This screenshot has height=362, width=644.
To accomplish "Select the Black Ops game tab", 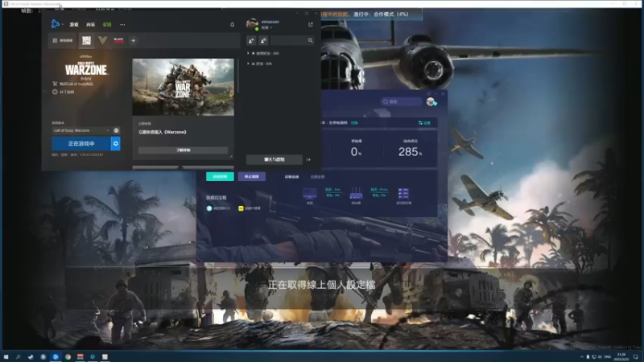I will 118,40.
